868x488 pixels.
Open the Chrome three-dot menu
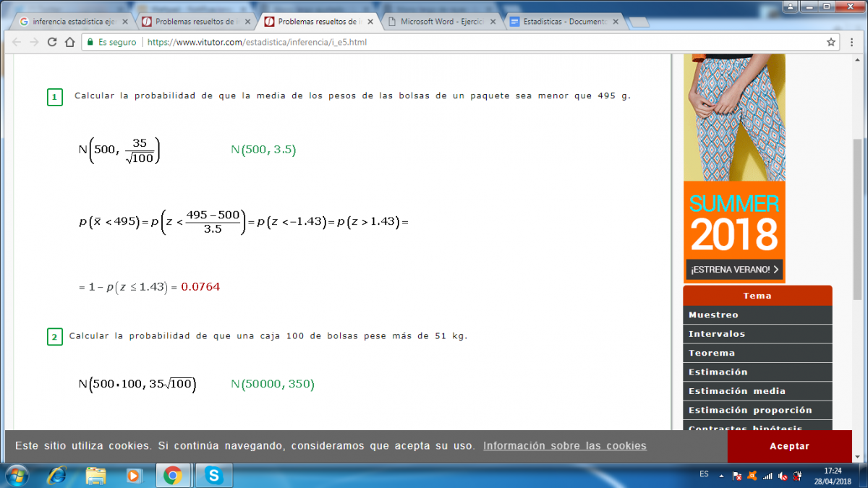[852, 42]
